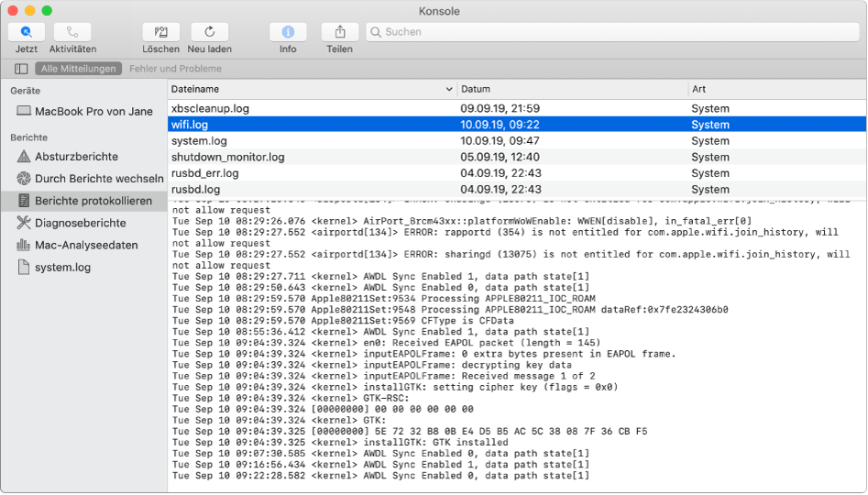Select the shutdown_monitor.log row
The height and width of the screenshot is (495, 868).
[x=517, y=157]
